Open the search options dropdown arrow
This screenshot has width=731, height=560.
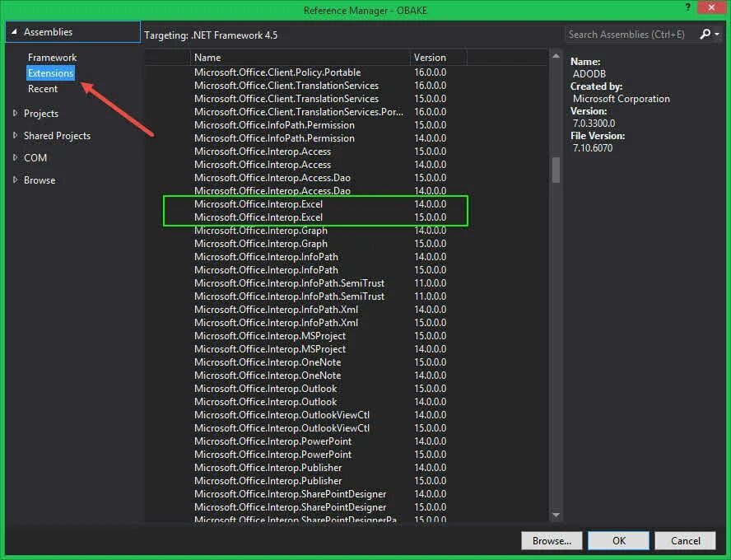pos(717,34)
